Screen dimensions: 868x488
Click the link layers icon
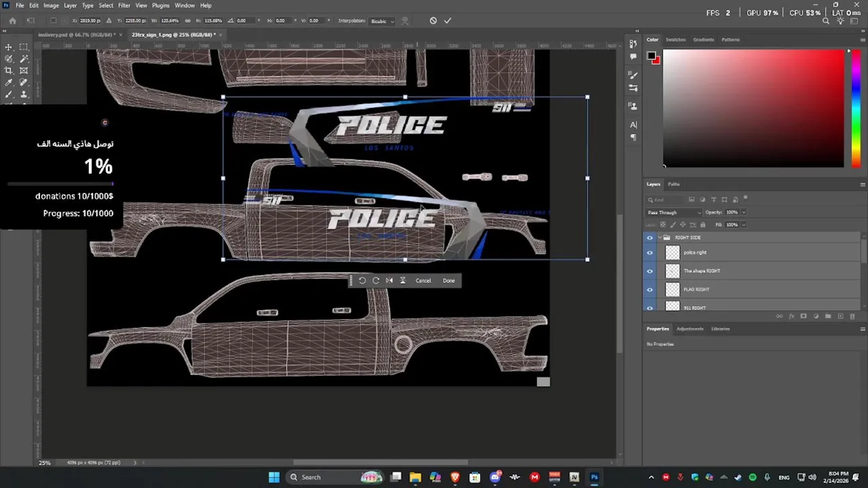(x=779, y=317)
